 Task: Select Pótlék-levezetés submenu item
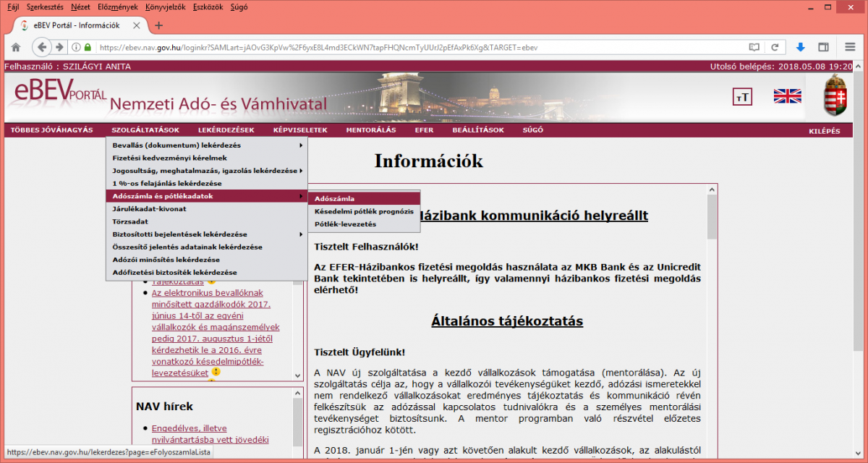point(364,224)
